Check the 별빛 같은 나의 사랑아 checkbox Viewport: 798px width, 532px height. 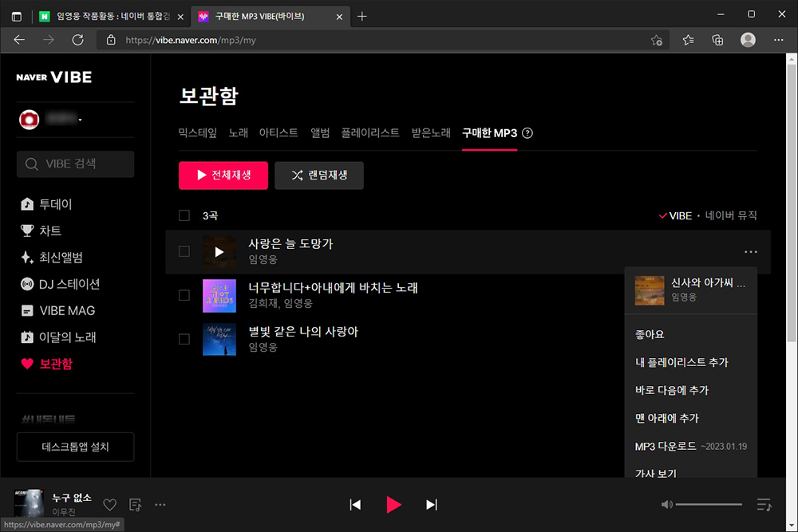[184, 339]
